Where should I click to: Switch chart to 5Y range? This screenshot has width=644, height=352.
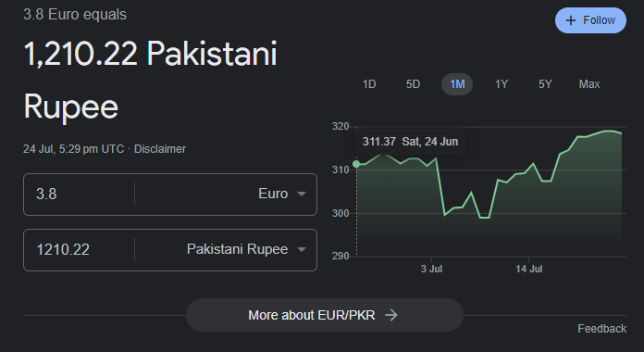coord(545,84)
